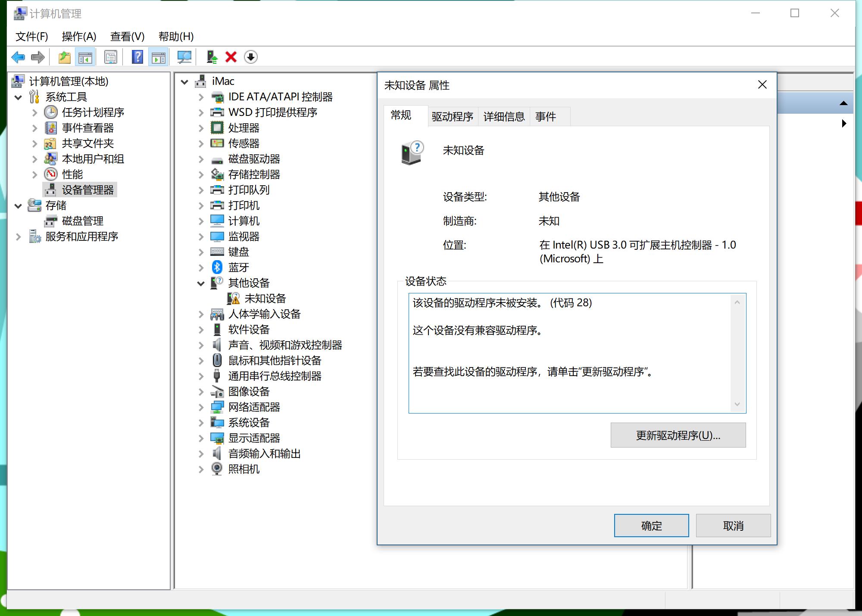Open the 操作(A) menu

[x=79, y=37]
